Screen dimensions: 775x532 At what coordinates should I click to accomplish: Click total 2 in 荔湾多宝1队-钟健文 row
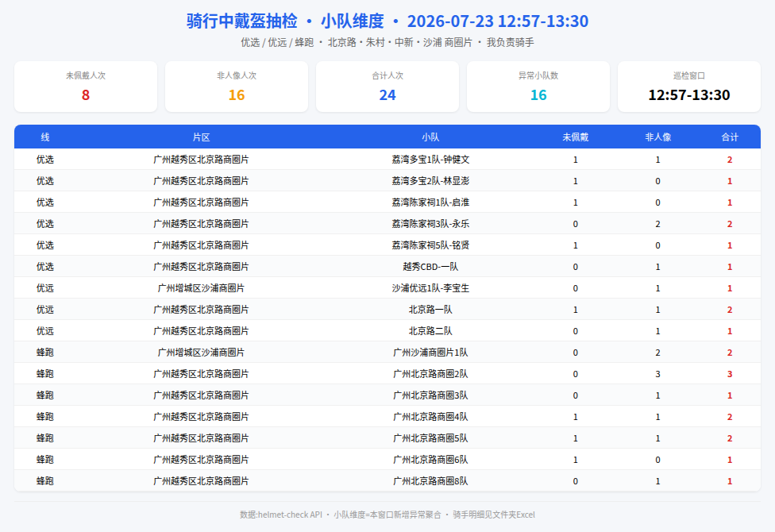pos(730,160)
